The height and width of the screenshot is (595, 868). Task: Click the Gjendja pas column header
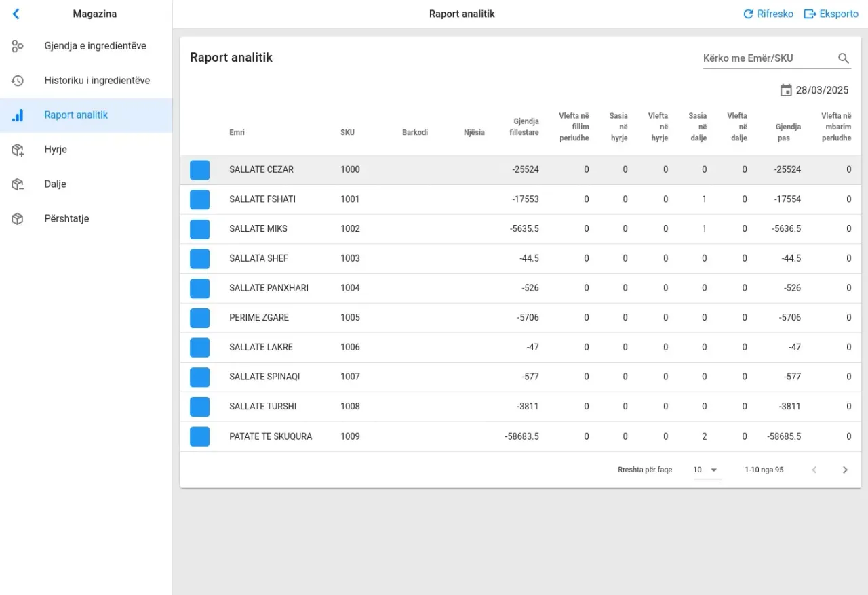click(x=788, y=132)
